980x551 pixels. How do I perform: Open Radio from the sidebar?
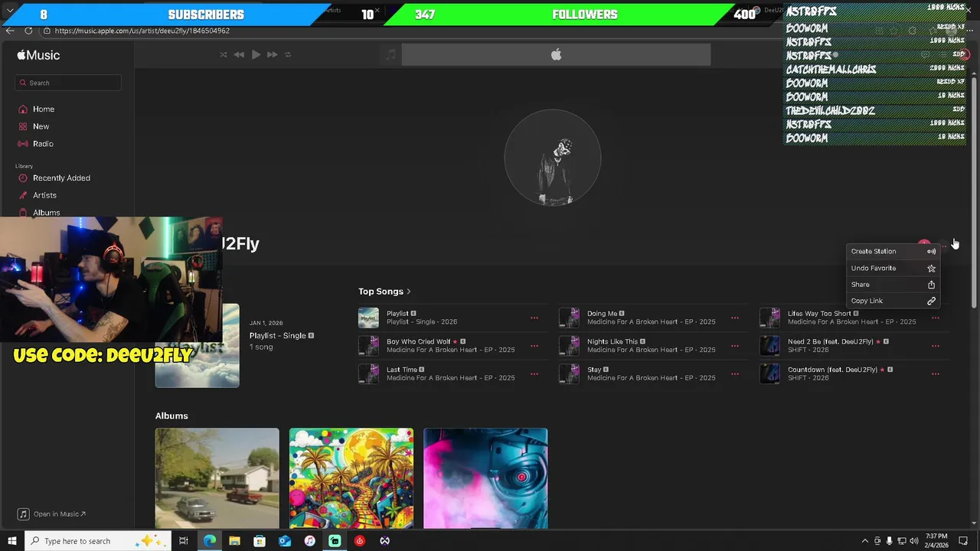tap(43, 144)
